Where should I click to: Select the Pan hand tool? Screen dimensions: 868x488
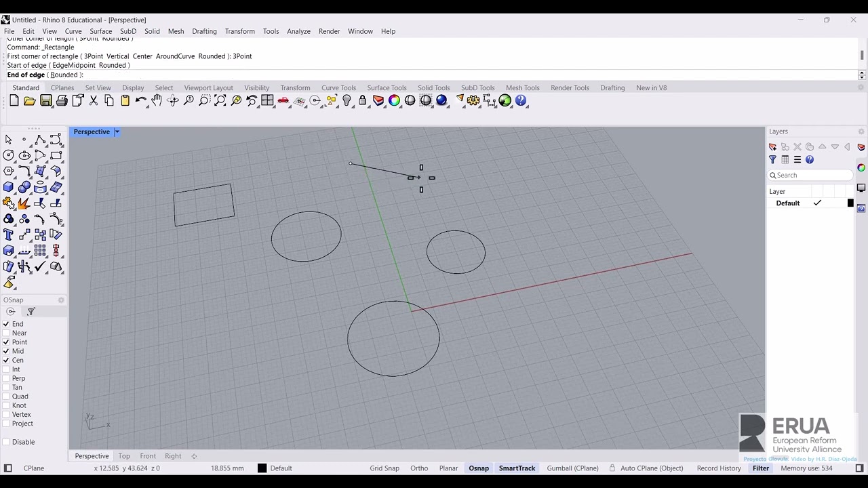[x=157, y=100]
